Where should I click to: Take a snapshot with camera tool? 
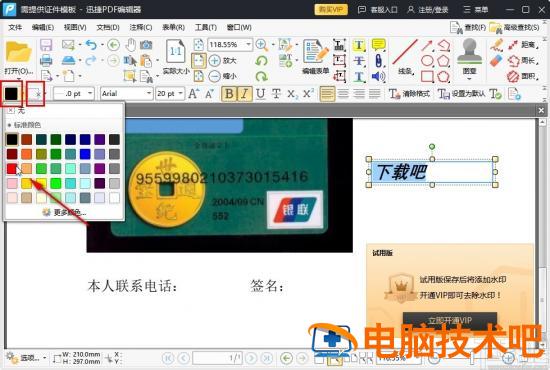click(146, 45)
